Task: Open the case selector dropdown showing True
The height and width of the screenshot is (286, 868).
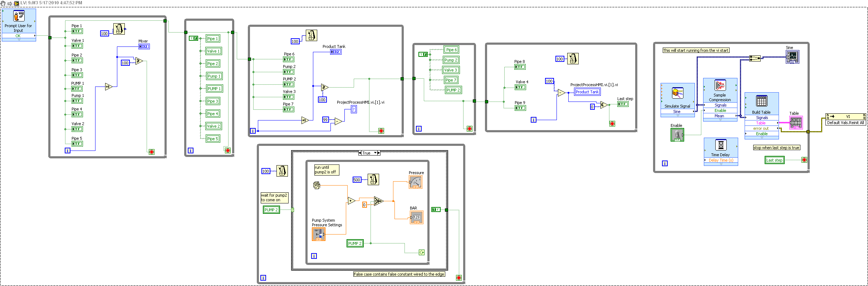Action: click(x=376, y=153)
